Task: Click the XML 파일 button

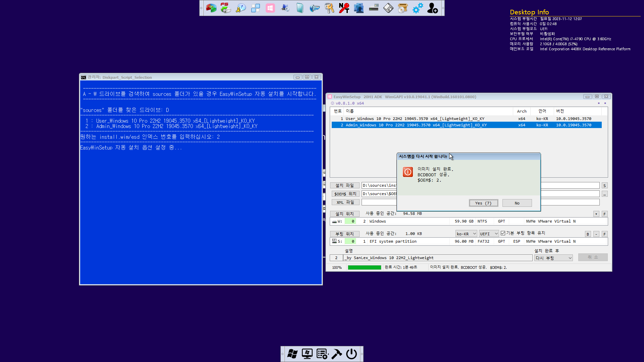Action: [345, 202]
